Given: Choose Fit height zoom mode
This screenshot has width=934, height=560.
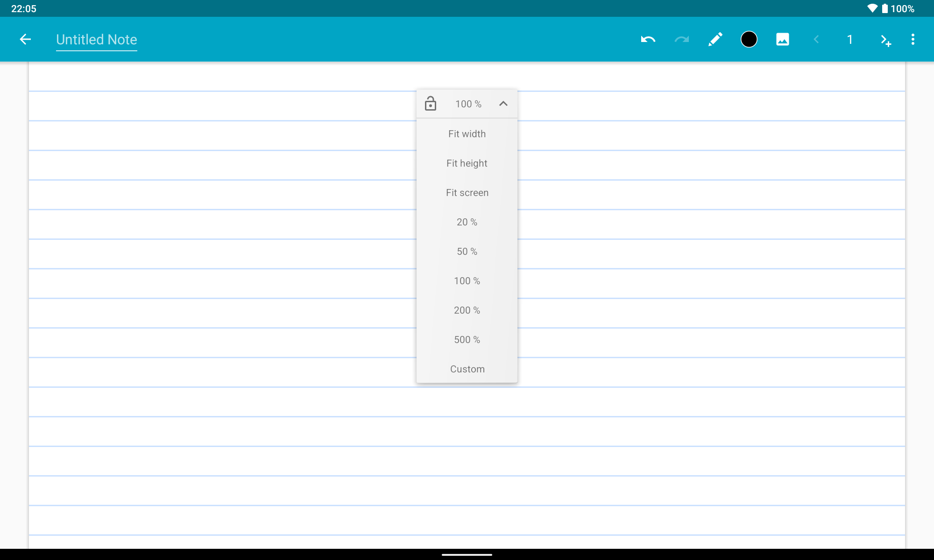Looking at the screenshot, I should click(467, 163).
